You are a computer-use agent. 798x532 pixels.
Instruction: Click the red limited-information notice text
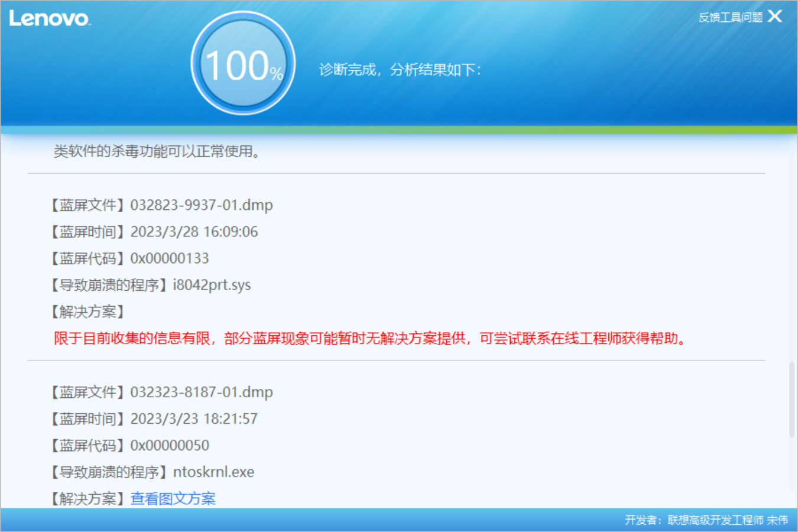(x=371, y=338)
